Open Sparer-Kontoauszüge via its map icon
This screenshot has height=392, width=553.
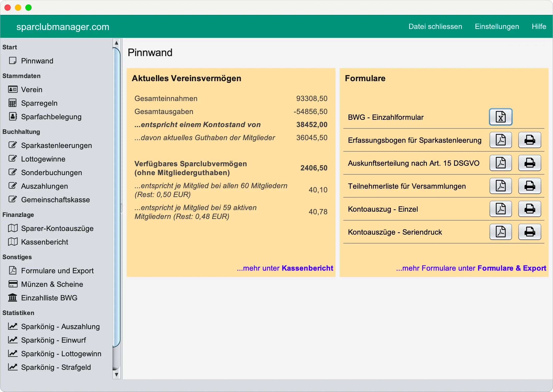tap(12, 228)
